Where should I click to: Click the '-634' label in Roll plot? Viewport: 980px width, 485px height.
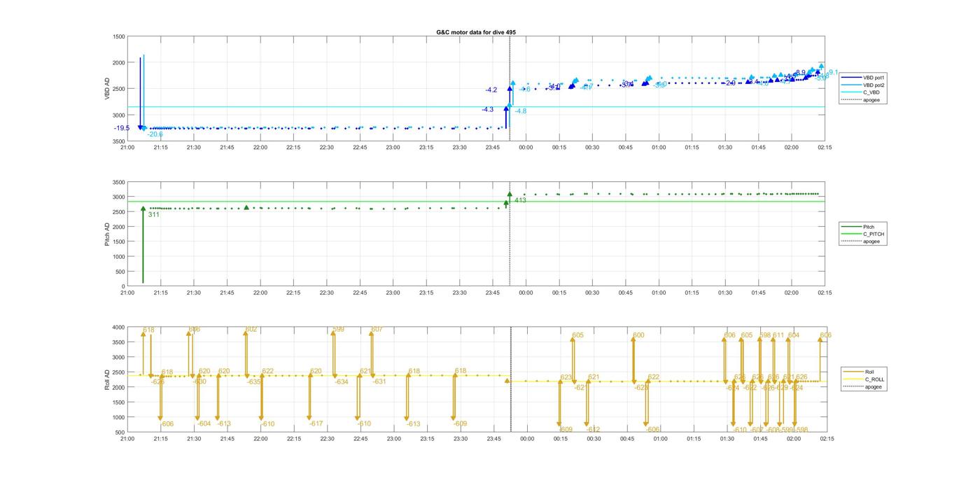coord(341,382)
